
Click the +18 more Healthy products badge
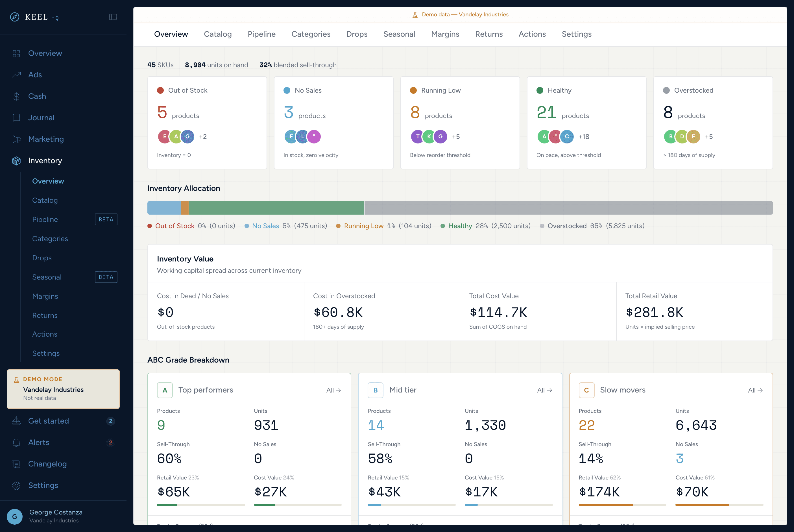tap(584, 137)
